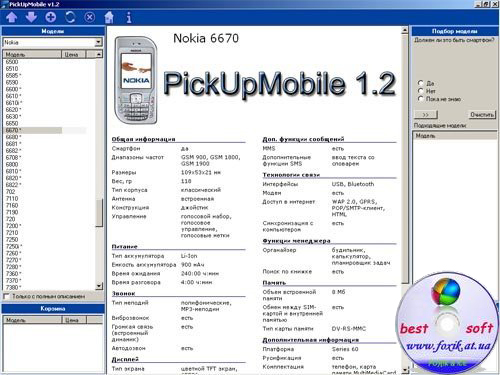Click the info 'i' toolbar icon

coord(129,17)
